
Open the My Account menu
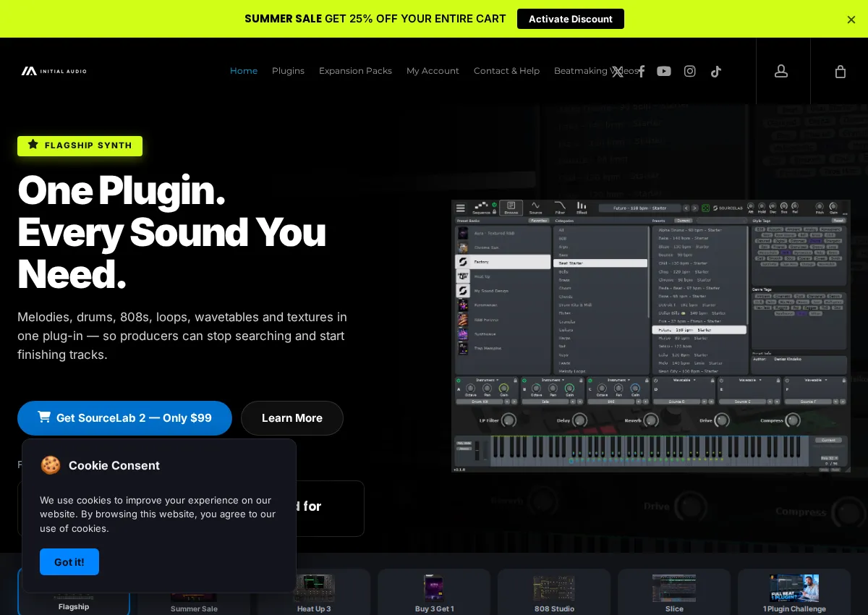click(x=433, y=71)
